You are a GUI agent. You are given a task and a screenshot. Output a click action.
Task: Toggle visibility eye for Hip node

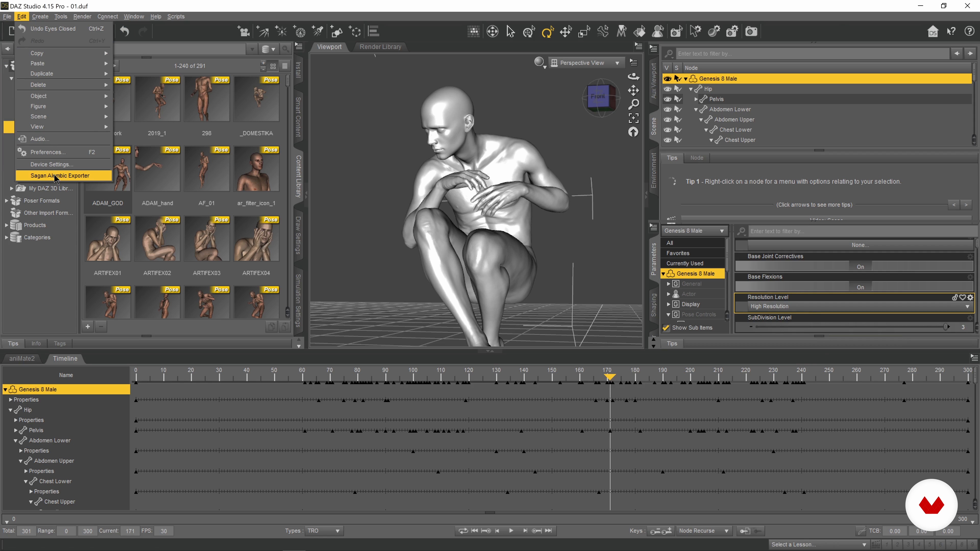tap(668, 89)
